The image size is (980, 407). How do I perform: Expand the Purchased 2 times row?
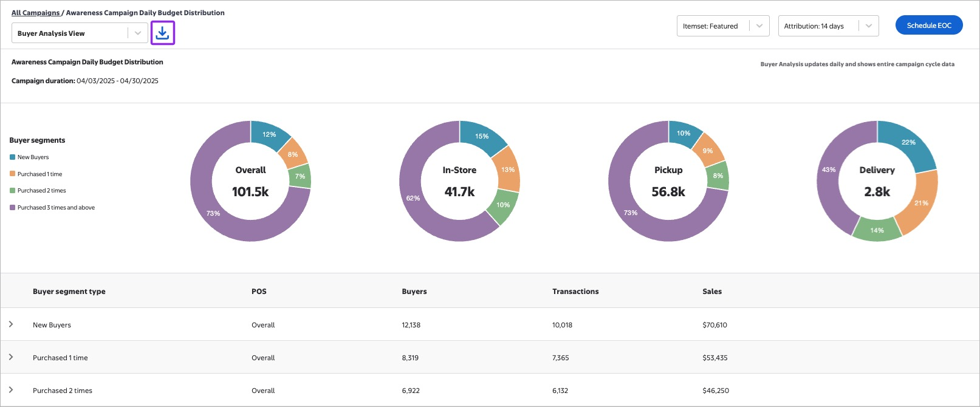coord(11,390)
